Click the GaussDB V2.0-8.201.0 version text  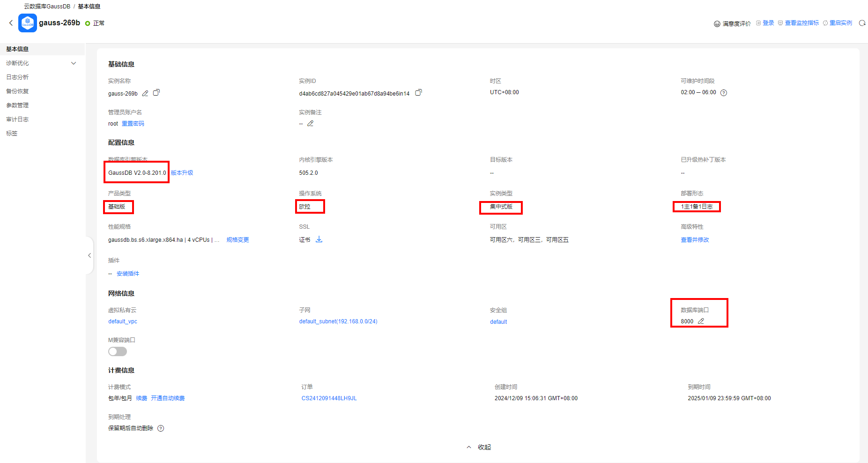pyautogui.click(x=137, y=173)
